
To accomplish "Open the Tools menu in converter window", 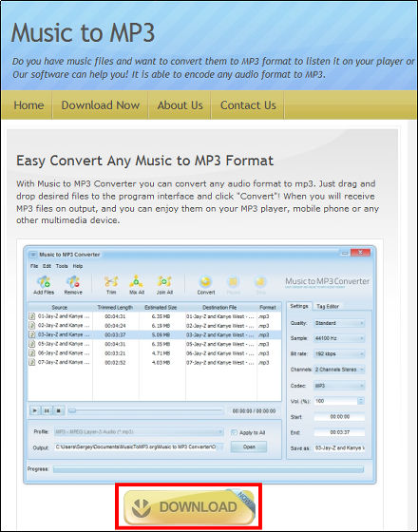I will pos(62,266).
